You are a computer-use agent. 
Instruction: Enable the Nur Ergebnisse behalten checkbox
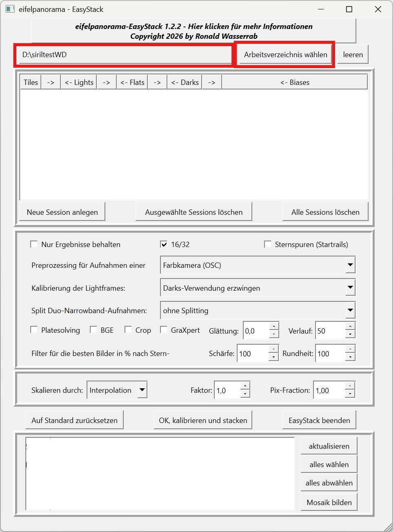pyautogui.click(x=34, y=244)
